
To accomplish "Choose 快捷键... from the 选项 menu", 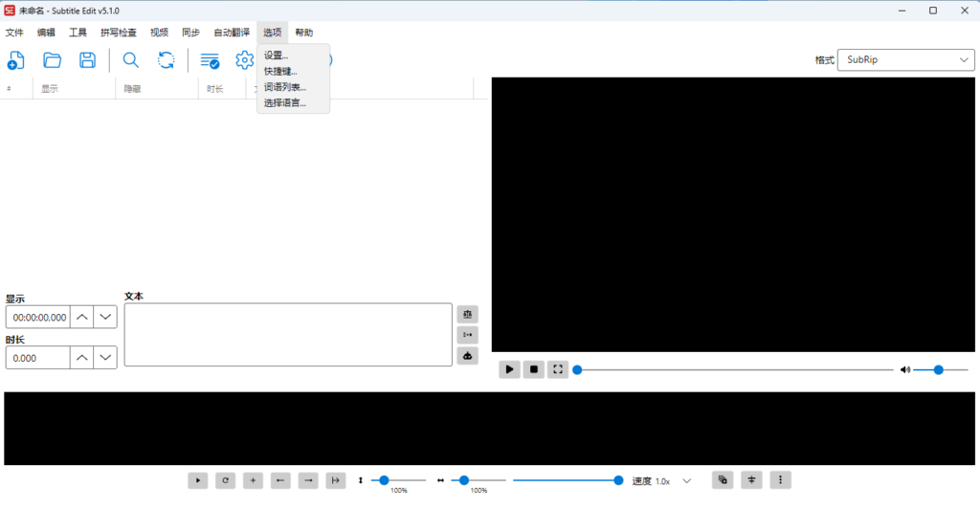I will coord(293,71).
